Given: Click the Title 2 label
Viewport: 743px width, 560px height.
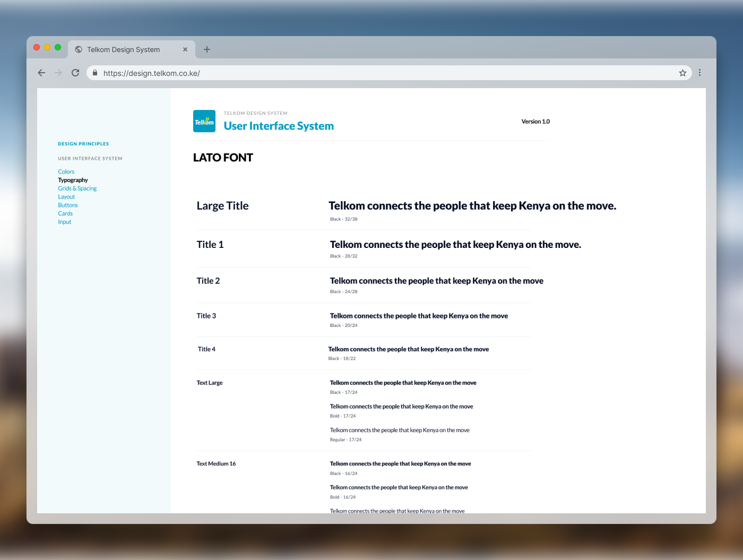Looking at the screenshot, I should [208, 281].
